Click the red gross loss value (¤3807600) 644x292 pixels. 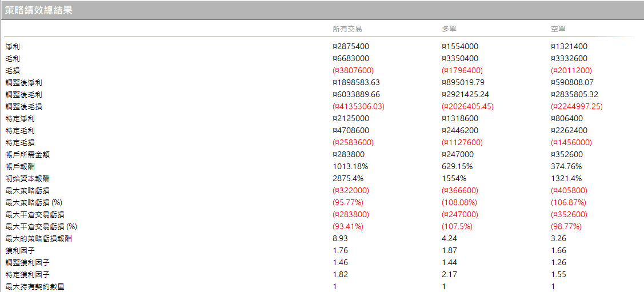353,70
